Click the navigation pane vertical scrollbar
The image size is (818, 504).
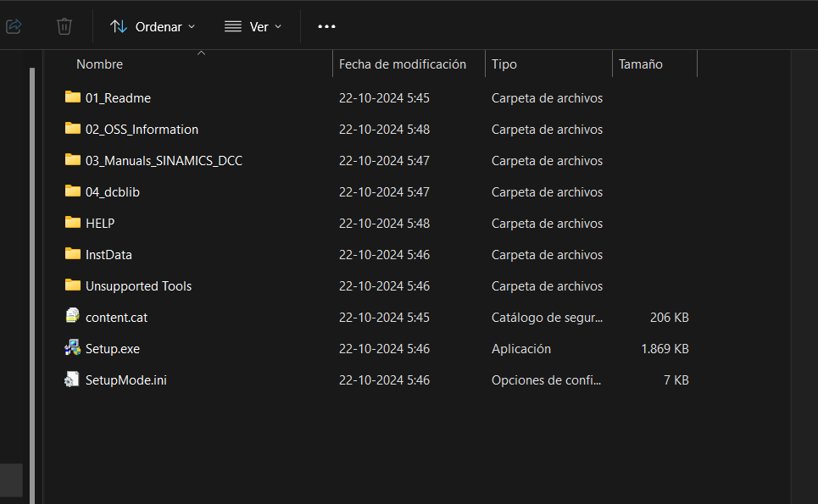pos(32,254)
